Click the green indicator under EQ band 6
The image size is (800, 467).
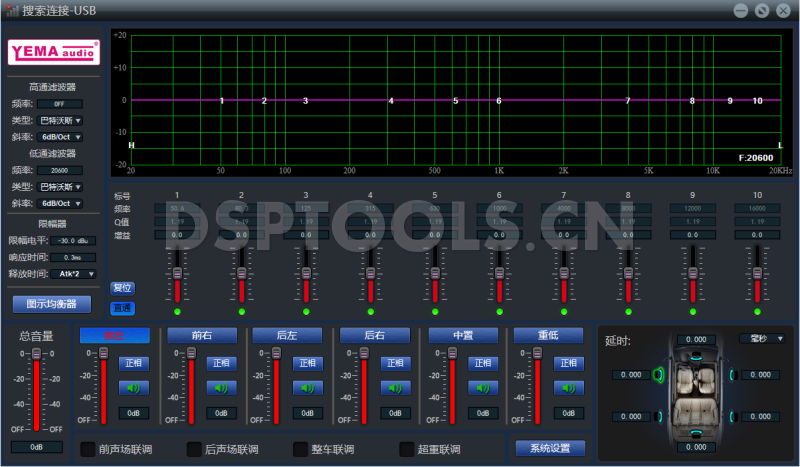click(x=499, y=311)
